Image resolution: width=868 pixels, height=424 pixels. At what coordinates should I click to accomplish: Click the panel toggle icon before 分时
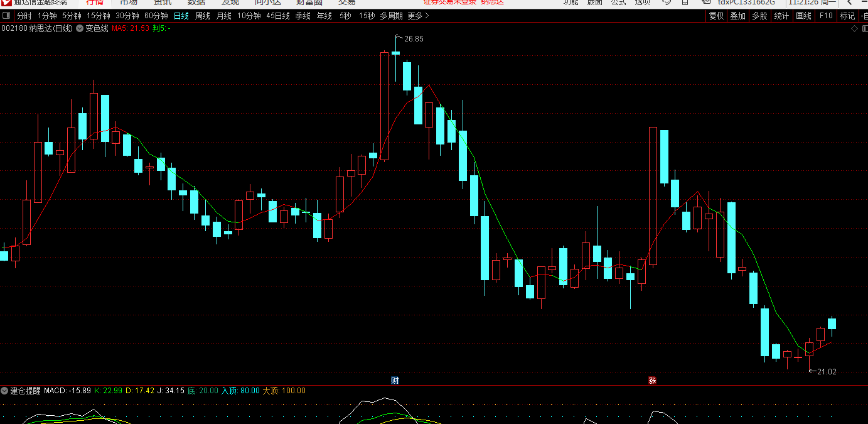click(x=6, y=16)
